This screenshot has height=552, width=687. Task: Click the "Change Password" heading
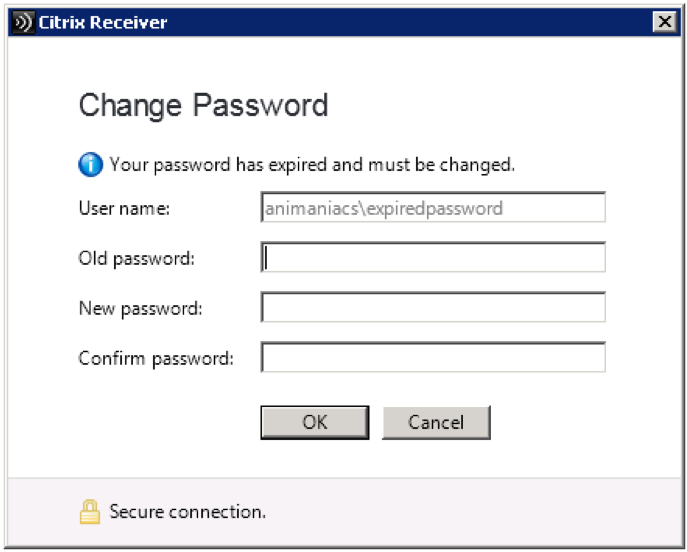tap(203, 105)
